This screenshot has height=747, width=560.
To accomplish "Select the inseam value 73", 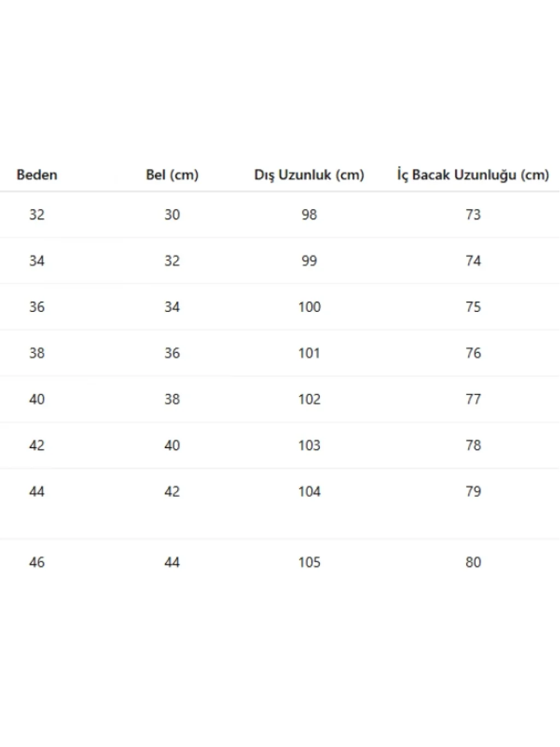I will (473, 215).
